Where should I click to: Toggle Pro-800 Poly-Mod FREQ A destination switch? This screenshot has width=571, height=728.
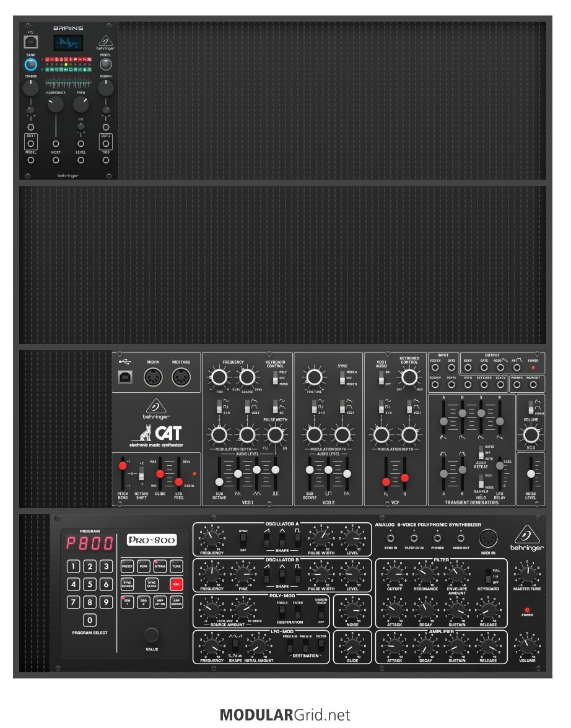click(282, 612)
